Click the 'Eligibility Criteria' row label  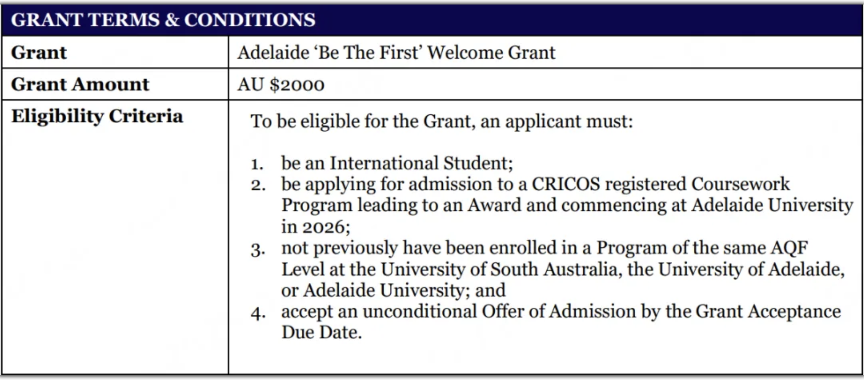click(x=97, y=116)
